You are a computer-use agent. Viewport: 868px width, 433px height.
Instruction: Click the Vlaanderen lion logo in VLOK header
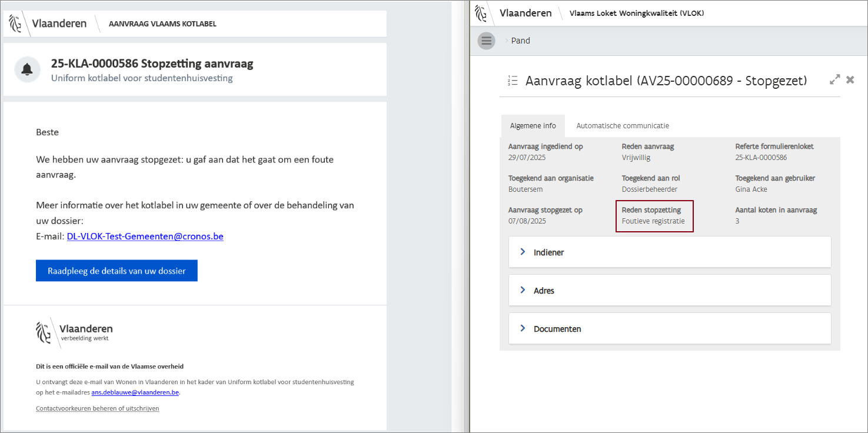[x=481, y=13]
